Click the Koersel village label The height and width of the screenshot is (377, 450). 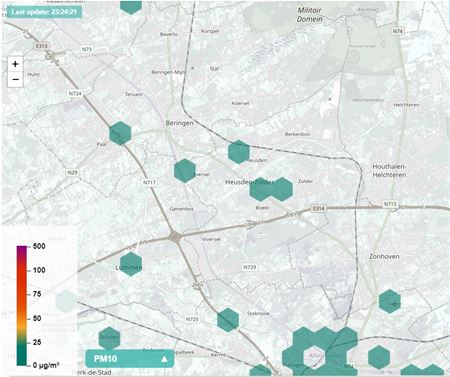(240, 103)
